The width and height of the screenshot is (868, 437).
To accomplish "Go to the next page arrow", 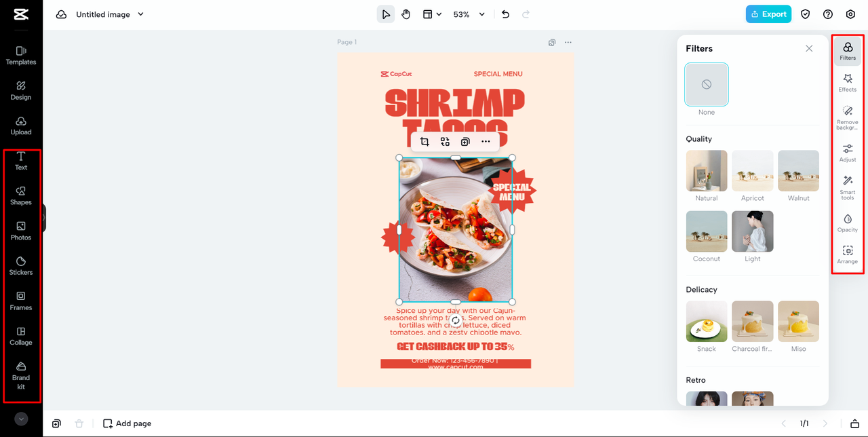I will [825, 423].
